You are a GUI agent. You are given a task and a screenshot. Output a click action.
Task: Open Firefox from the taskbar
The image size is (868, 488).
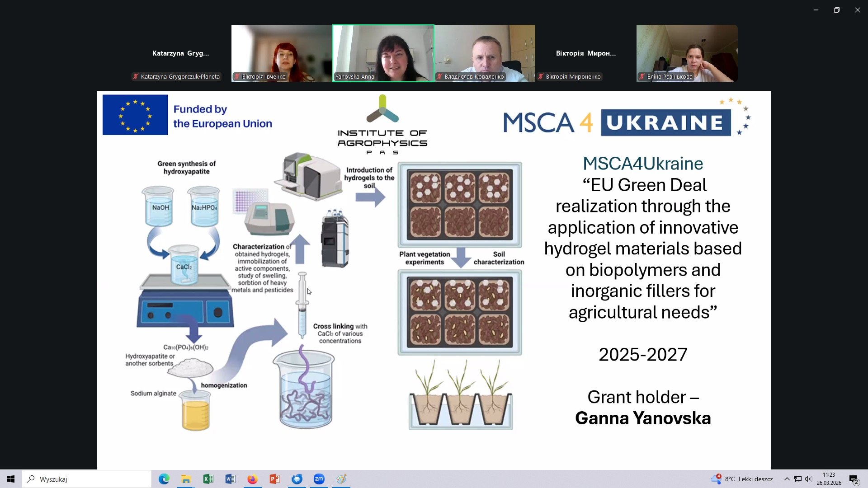252,479
